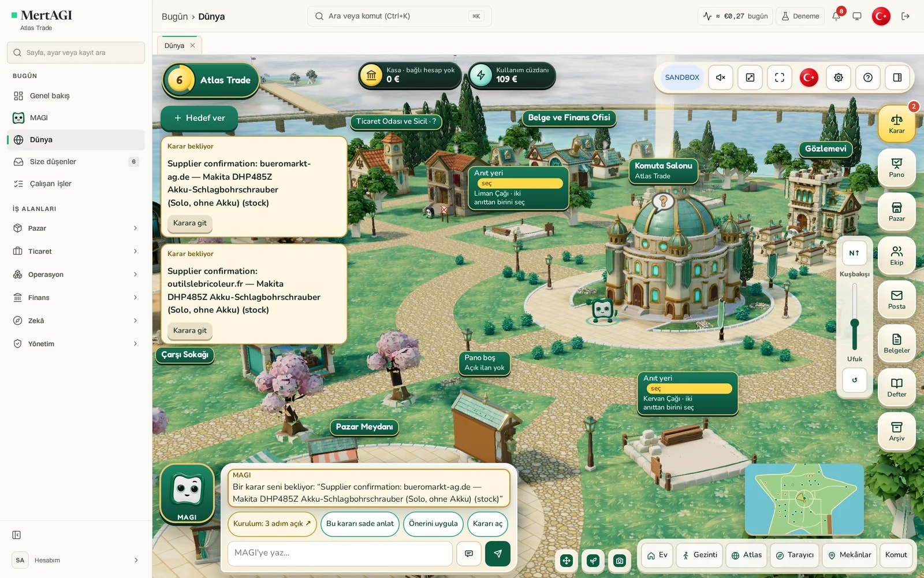Send the message to MAGI
Screen dimensions: 924x578
pos(498,554)
